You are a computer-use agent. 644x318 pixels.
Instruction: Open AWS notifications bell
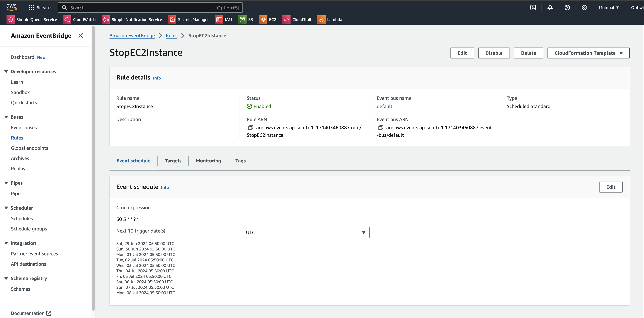550,8
